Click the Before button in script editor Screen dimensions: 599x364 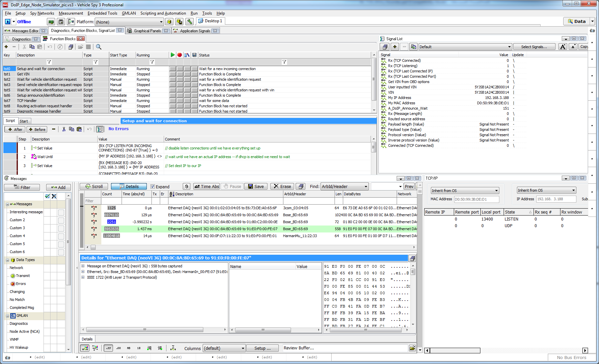pos(37,130)
